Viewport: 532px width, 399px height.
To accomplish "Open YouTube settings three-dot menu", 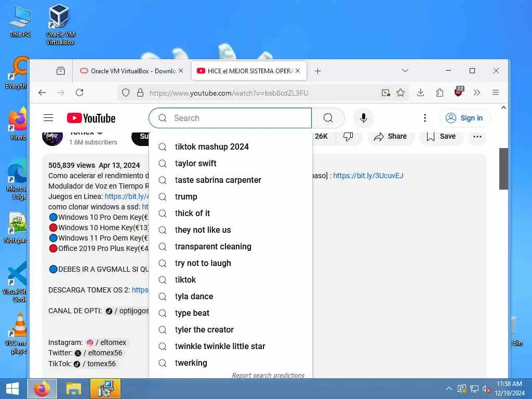I will (425, 118).
